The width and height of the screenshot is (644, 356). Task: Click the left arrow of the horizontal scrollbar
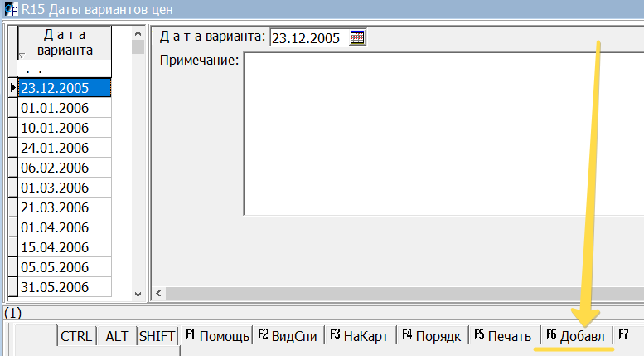[x=158, y=293]
